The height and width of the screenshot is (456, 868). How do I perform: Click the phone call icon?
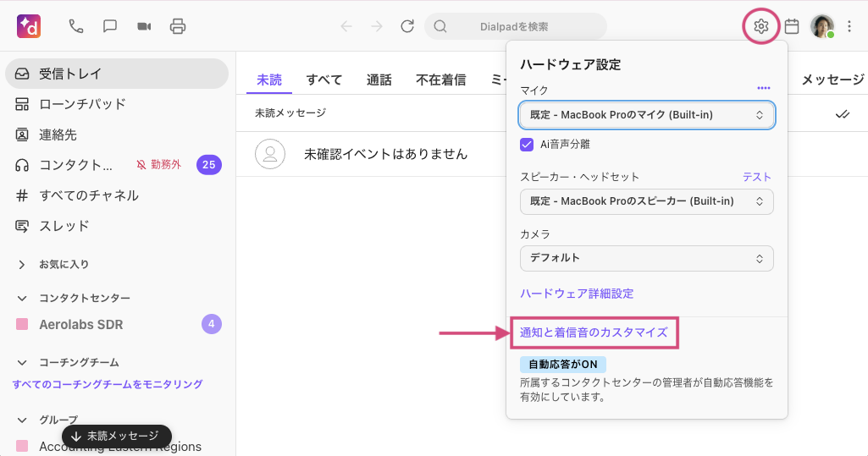76,26
